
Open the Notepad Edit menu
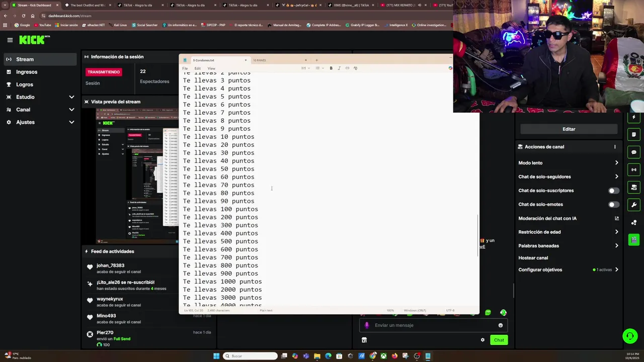[x=197, y=68]
